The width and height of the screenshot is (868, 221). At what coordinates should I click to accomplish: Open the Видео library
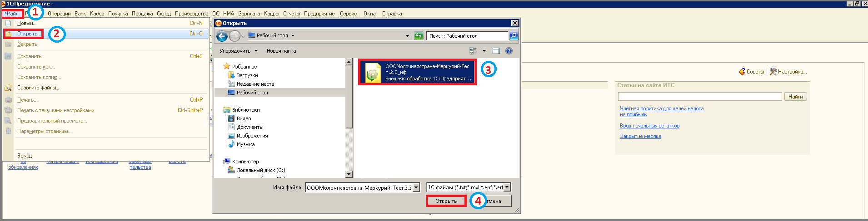point(244,118)
